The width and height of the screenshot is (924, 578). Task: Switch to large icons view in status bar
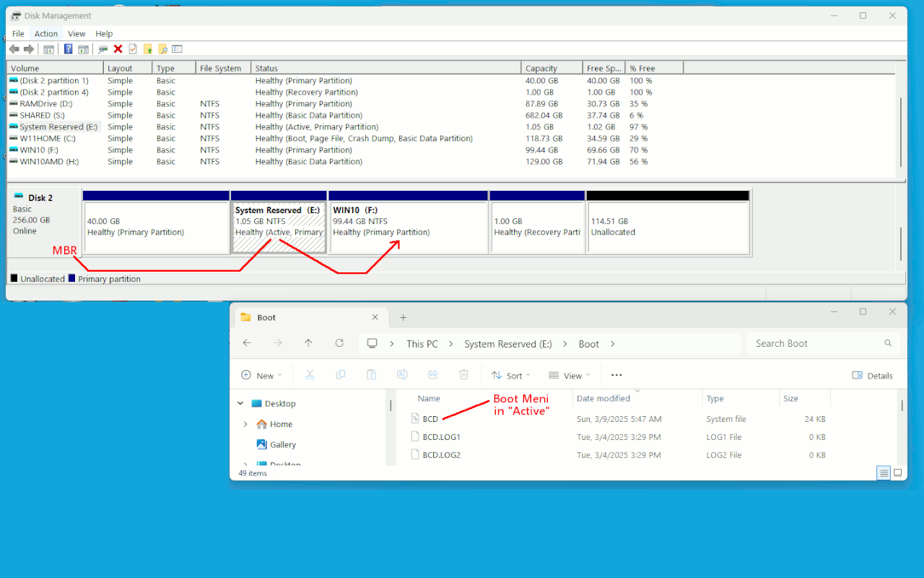tap(897, 473)
